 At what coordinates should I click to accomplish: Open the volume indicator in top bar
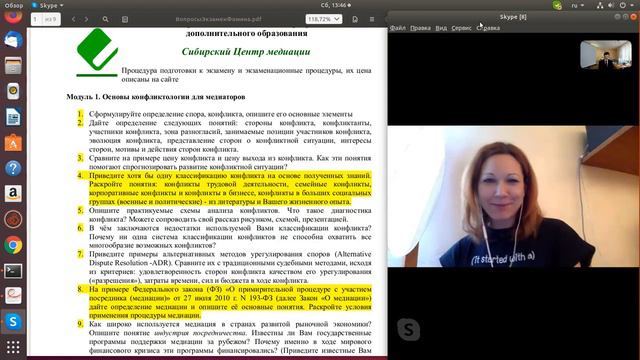(x=611, y=5)
